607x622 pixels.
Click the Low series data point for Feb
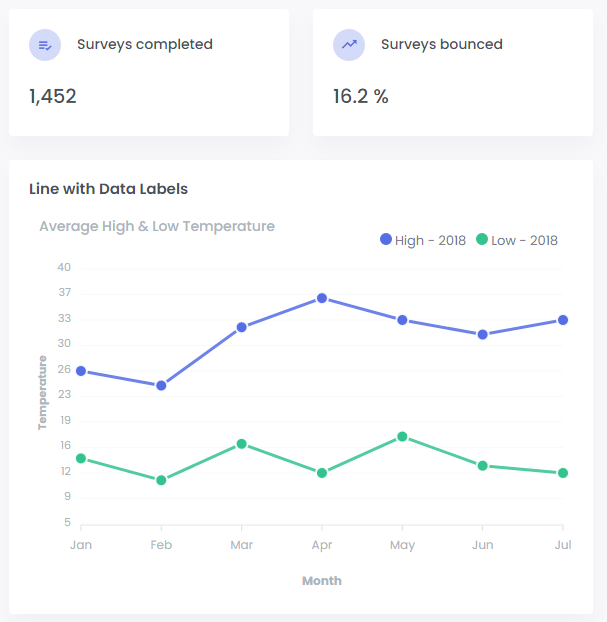click(161, 480)
